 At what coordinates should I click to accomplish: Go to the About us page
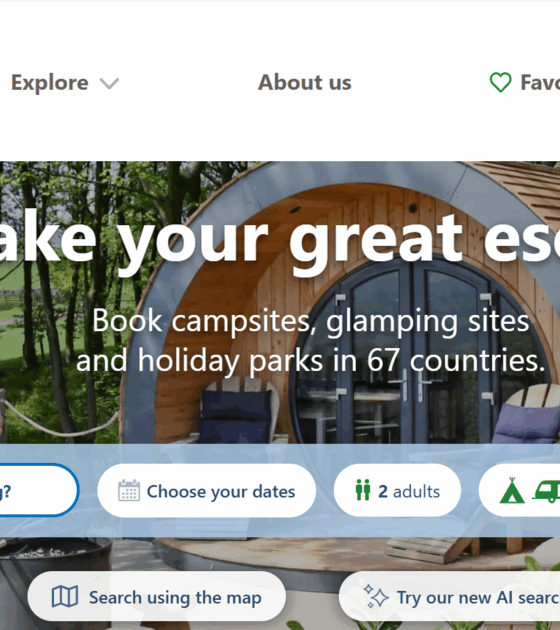[x=305, y=82]
